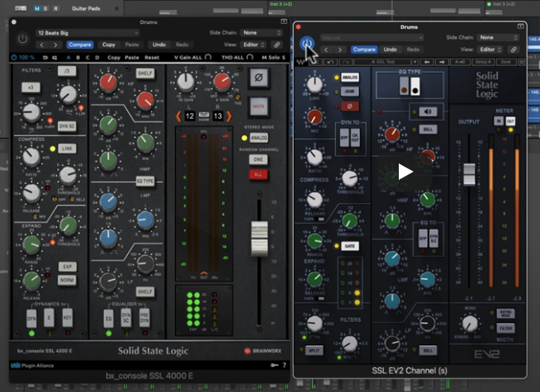This screenshot has height=392, width=540.
Task: Click the play button on video overlay
Action: (404, 172)
